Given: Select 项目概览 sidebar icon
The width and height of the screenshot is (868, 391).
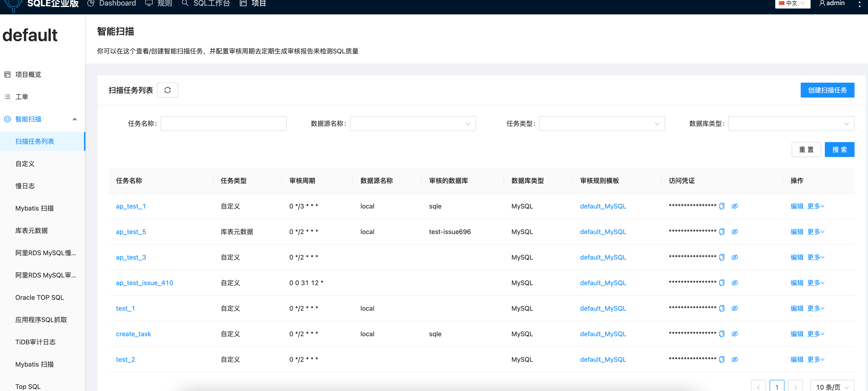Looking at the screenshot, I should tap(7, 75).
